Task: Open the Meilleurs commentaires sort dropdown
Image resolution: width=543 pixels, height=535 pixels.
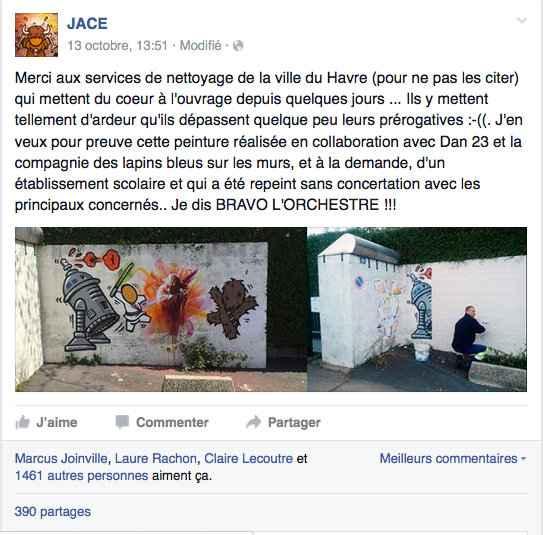Action: 453,458
